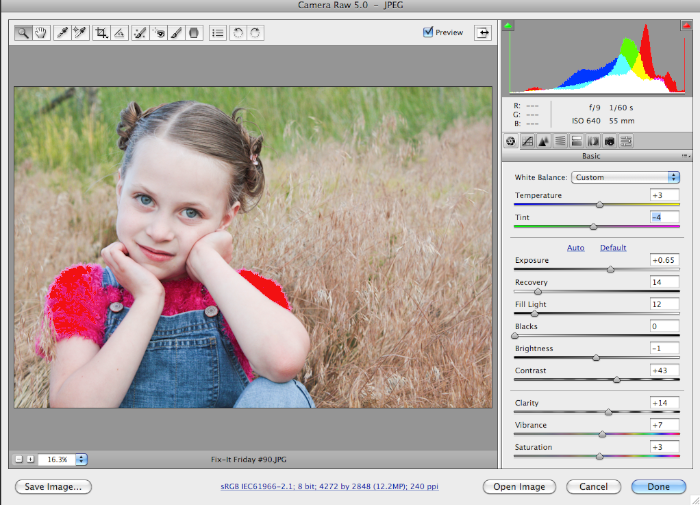The image size is (700, 505).
Task: Rotate image 90° counter-clockwise
Action: point(239,33)
